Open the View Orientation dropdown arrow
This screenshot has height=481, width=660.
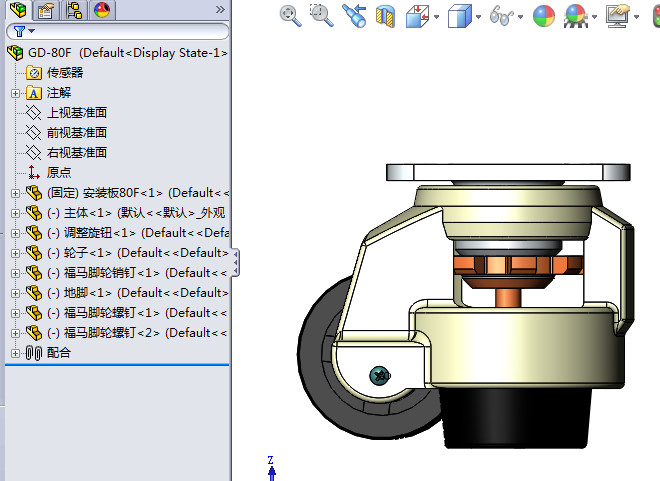tap(436, 17)
